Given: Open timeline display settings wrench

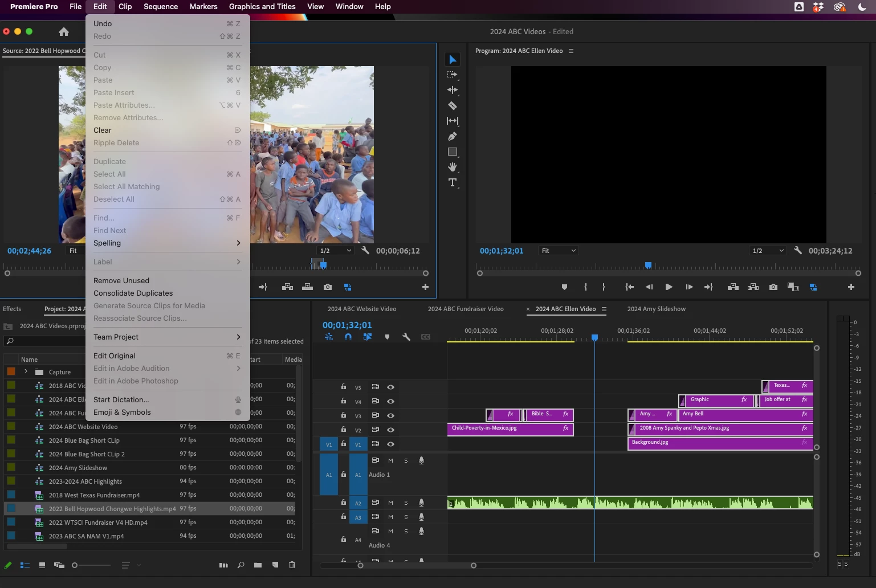Looking at the screenshot, I should click(406, 337).
